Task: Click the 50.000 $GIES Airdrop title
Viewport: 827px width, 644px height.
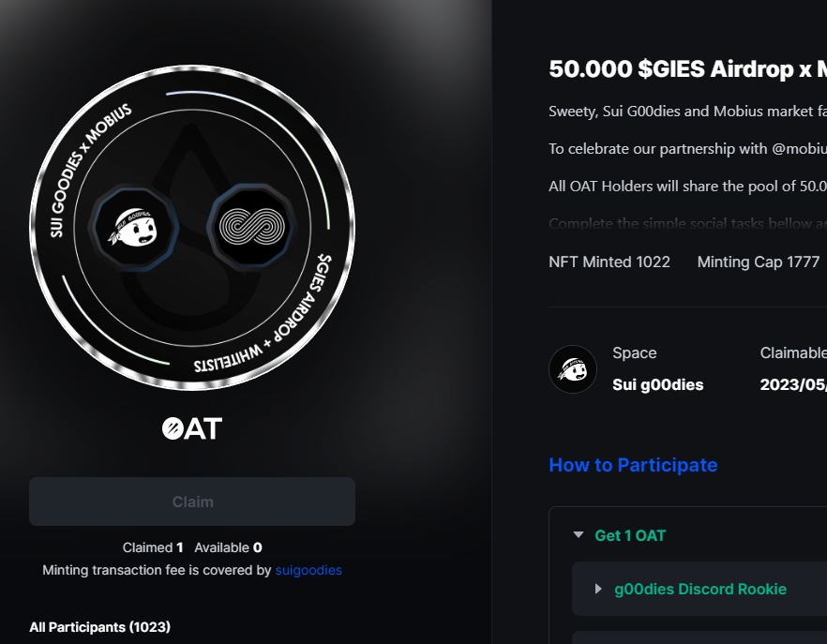Action: point(688,69)
